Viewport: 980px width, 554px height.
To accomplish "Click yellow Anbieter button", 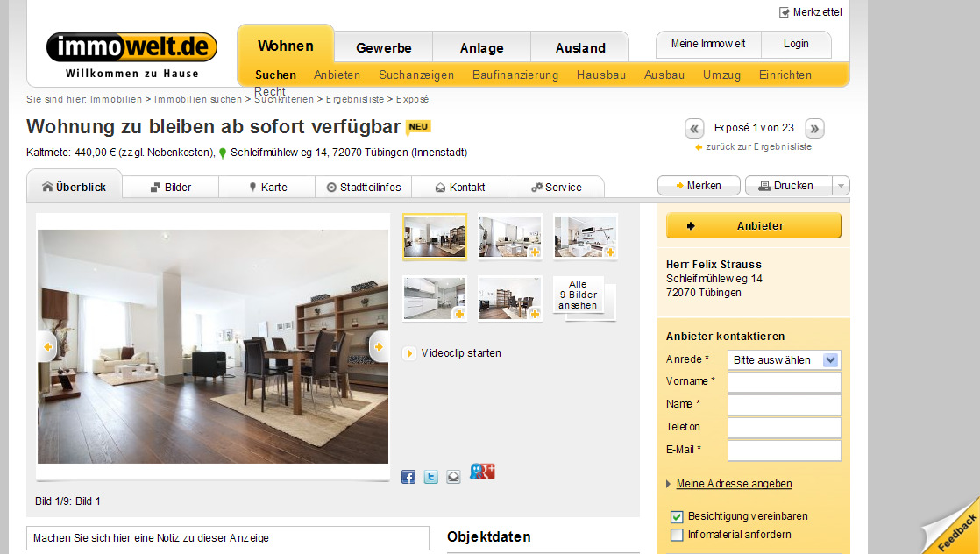I will 754,226.
